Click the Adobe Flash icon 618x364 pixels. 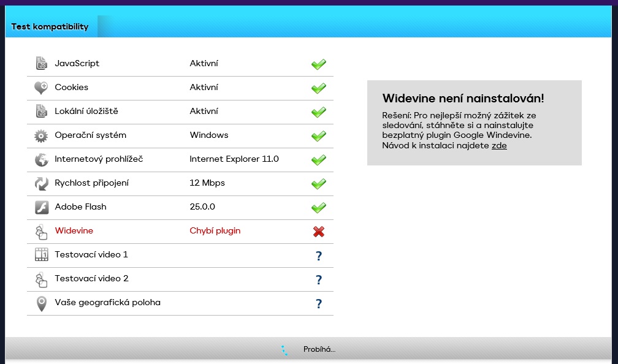41,207
